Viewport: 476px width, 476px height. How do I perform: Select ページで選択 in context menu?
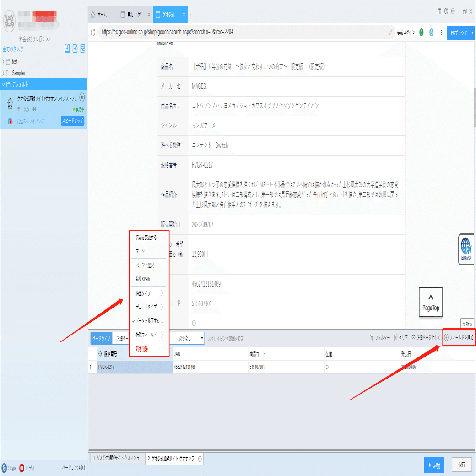[x=149, y=265]
